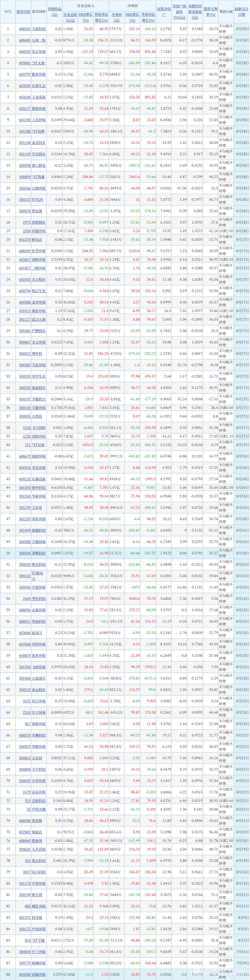Open stock code link 301081
Image resolution: width=250 pixels, height=980 pixels.
25,331
